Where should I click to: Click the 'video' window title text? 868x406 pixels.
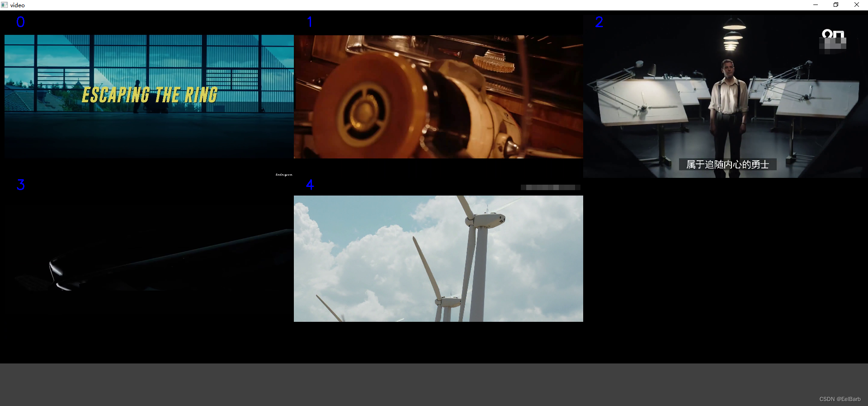coord(18,5)
